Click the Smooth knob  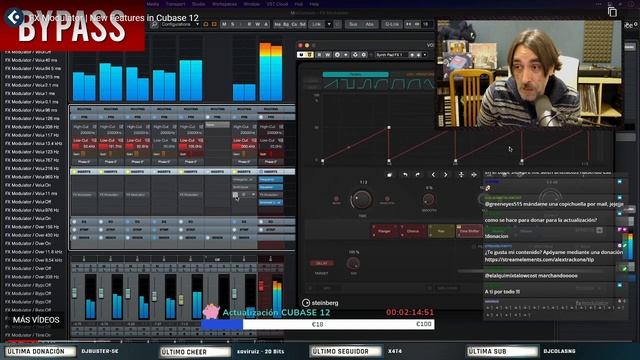tap(428, 199)
